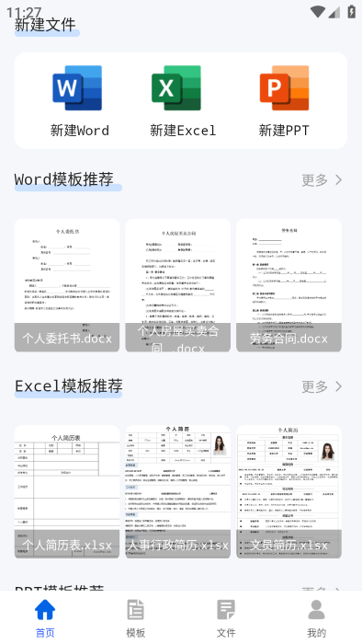362x644 pixels.
Task: Select the 新建Excel label
Action: pos(183,131)
